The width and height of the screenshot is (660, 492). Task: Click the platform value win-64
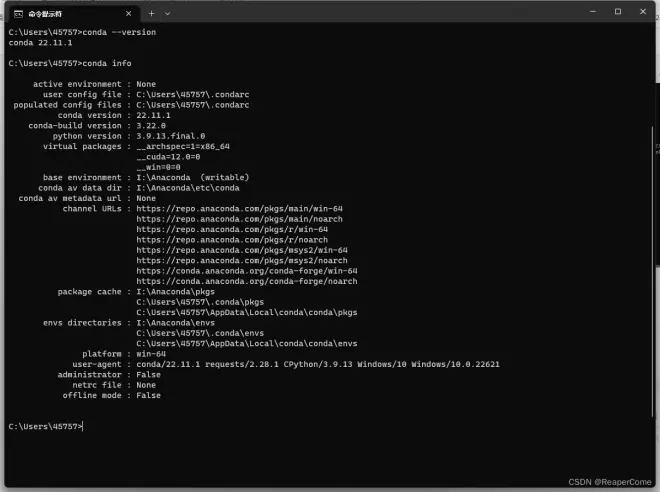tap(151, 354)
